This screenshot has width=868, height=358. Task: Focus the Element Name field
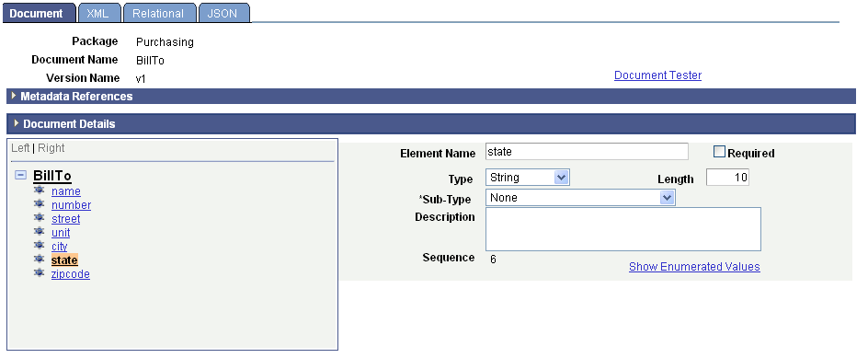point(587,151)
